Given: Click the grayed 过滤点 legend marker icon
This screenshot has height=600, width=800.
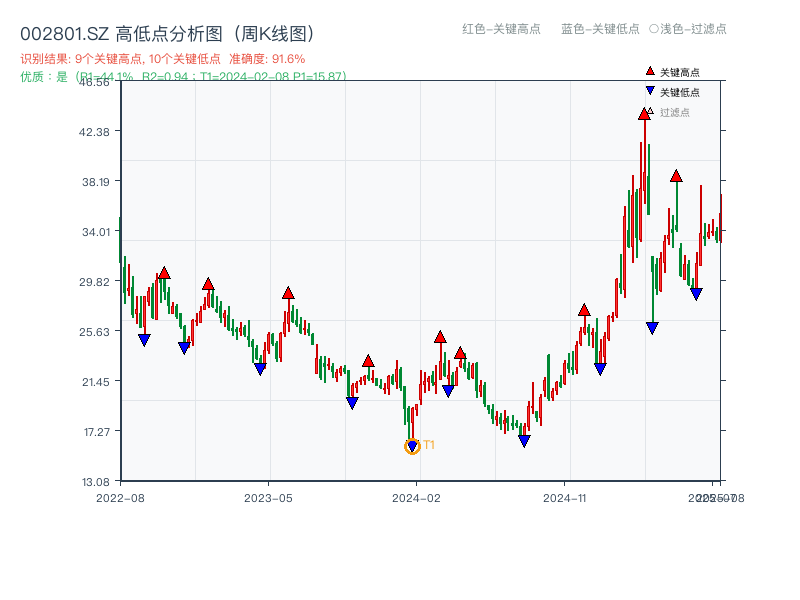Looking at the screenshot, I should coord(651,112).
